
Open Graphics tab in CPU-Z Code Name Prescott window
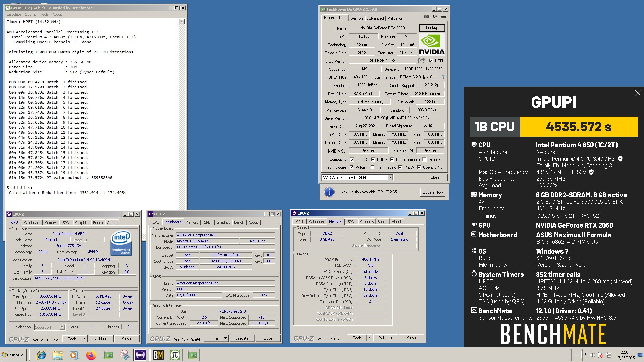(82, 223)
